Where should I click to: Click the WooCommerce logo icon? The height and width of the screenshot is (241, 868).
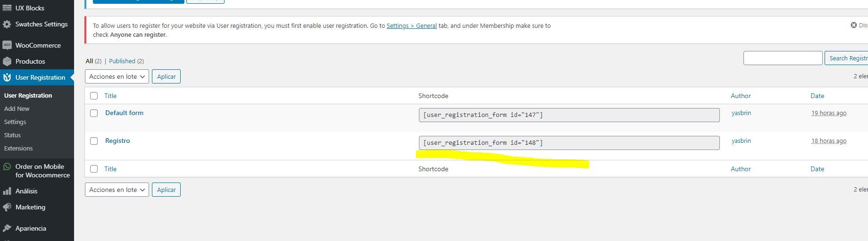pos(7,45)
